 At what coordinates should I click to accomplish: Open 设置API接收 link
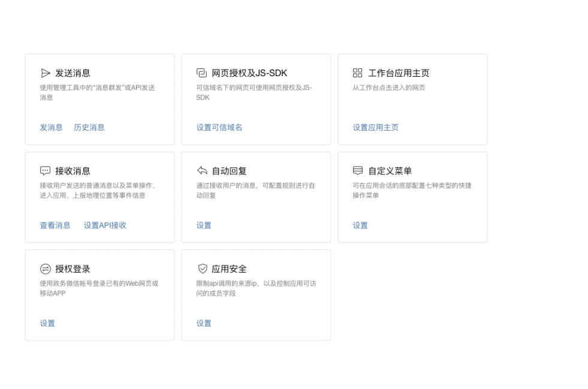click(105, 225)
